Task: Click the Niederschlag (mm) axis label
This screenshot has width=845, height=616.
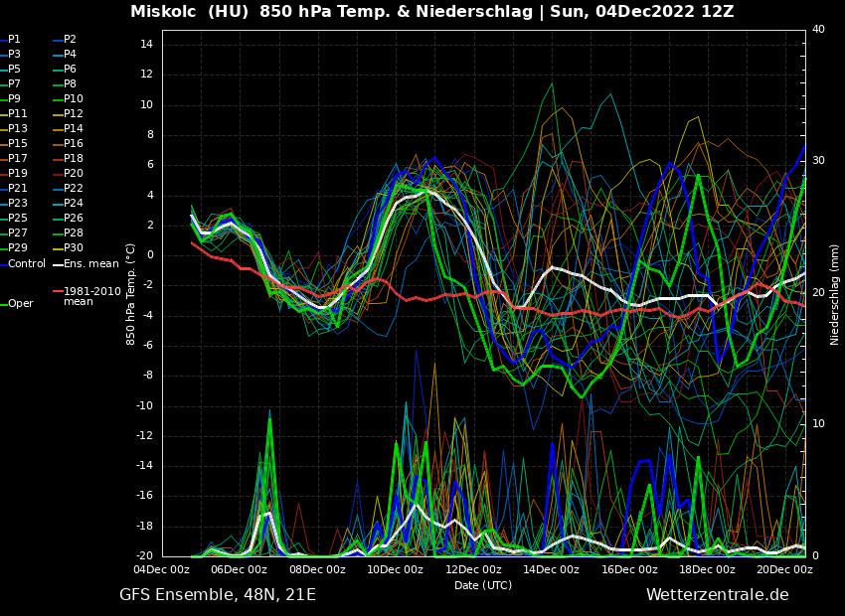Action: click(835, 294)
